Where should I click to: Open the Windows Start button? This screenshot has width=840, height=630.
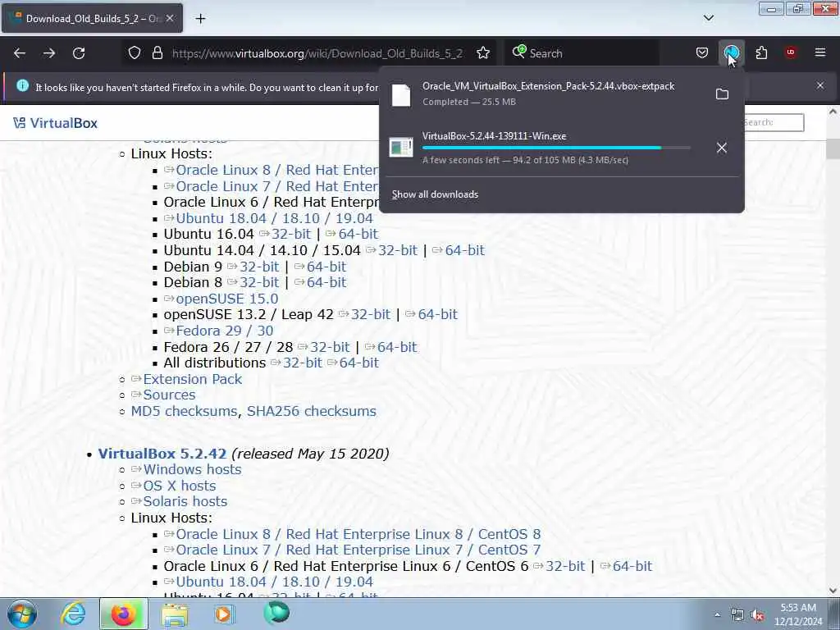click(21, 614)
